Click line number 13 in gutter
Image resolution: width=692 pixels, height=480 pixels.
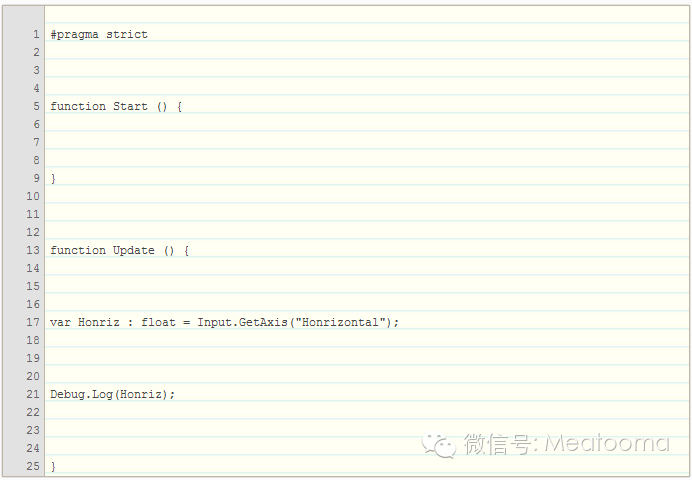pos(32,250)
